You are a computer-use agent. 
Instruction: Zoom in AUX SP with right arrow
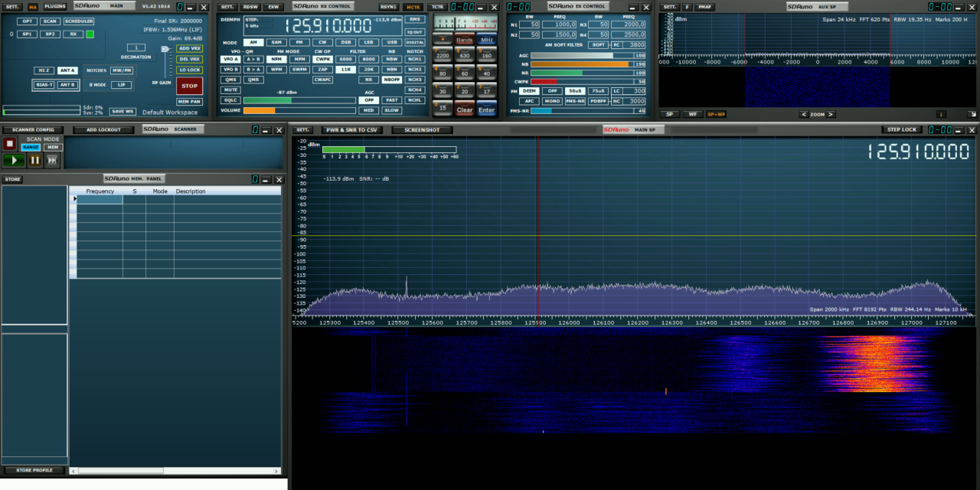click(x=831, y=114)
